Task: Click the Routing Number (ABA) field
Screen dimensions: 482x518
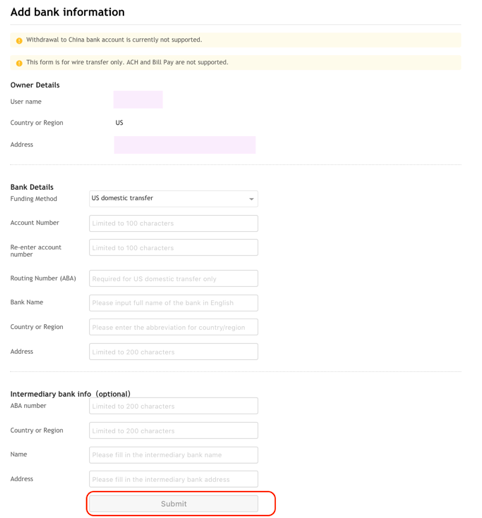Action: click(x=173, y=278)
